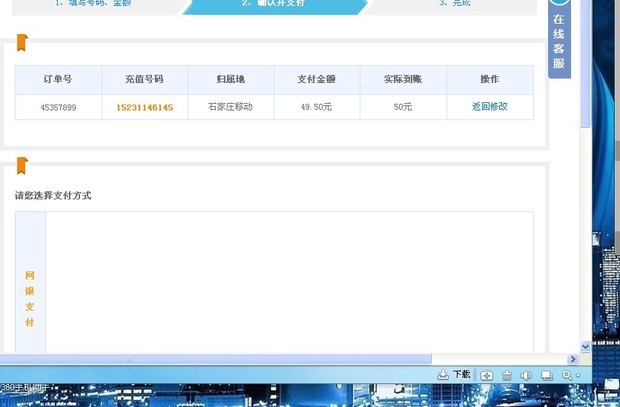Expand the zoom level dropdown arrow

[x=578, y=375]
